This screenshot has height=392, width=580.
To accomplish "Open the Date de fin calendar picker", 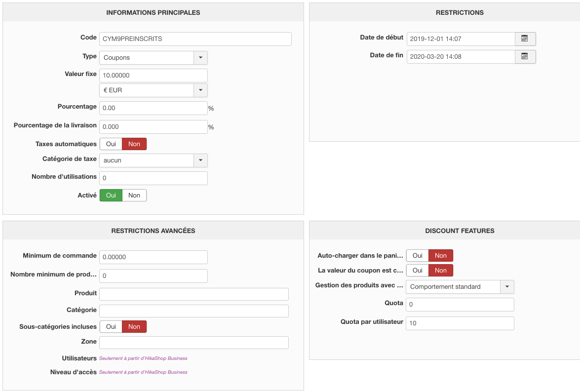I will point(525,57).
